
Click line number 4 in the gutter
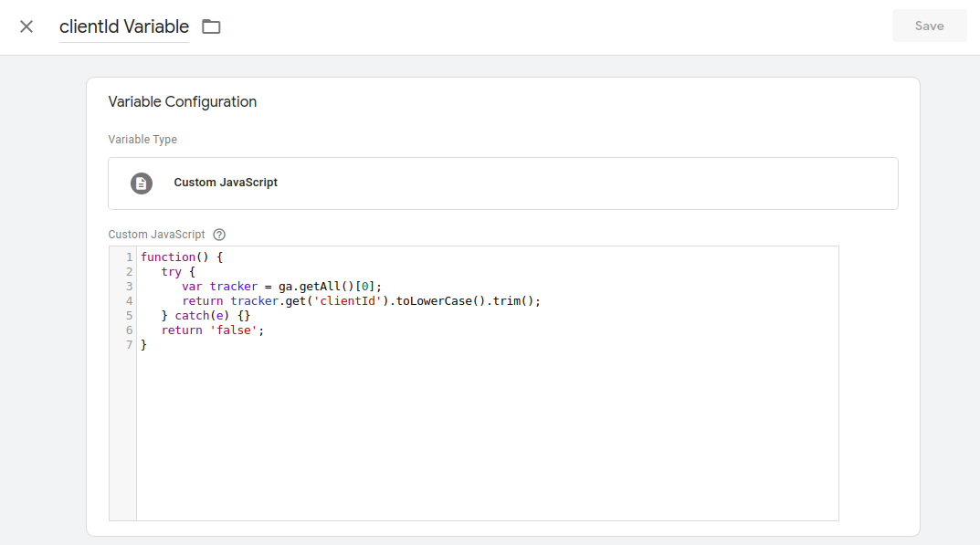click(x=130, y=301)
